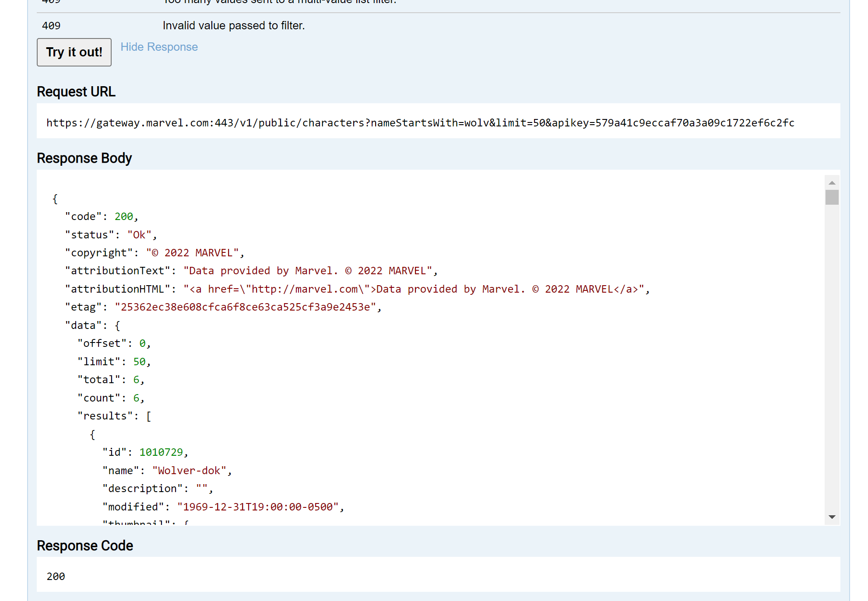Click the 409 Invalid value error row
This screenshot has height=601, width=868.
(234, 25)
